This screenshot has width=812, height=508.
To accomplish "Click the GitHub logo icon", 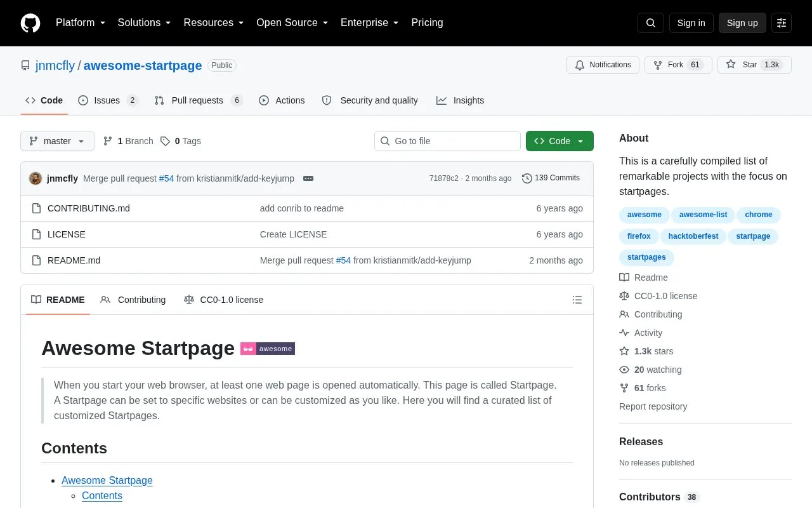I will [30, 23].
